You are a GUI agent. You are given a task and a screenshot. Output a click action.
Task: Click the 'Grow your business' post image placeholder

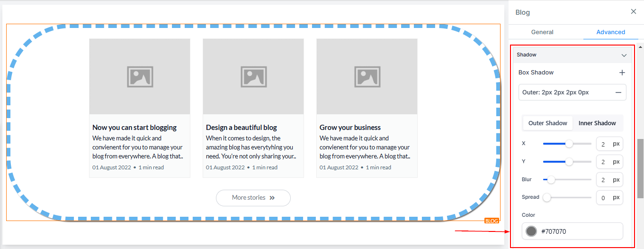(x=367, y=76)
